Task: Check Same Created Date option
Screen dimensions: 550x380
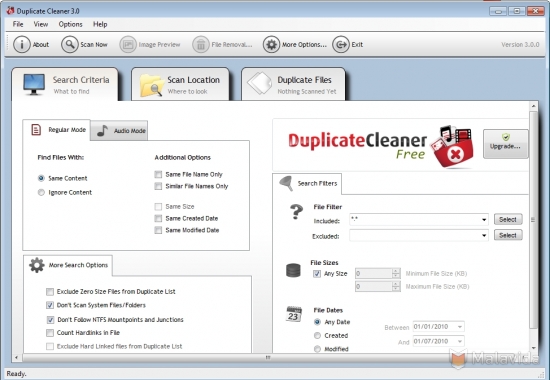Action: click(158, 219)
